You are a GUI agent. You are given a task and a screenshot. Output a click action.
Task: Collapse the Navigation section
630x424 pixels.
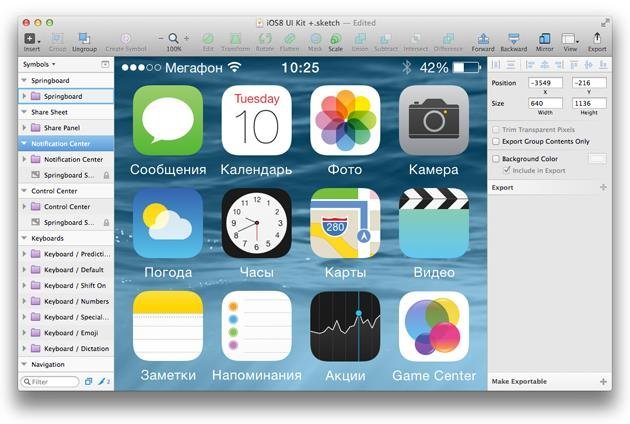[x=24, y=364]
